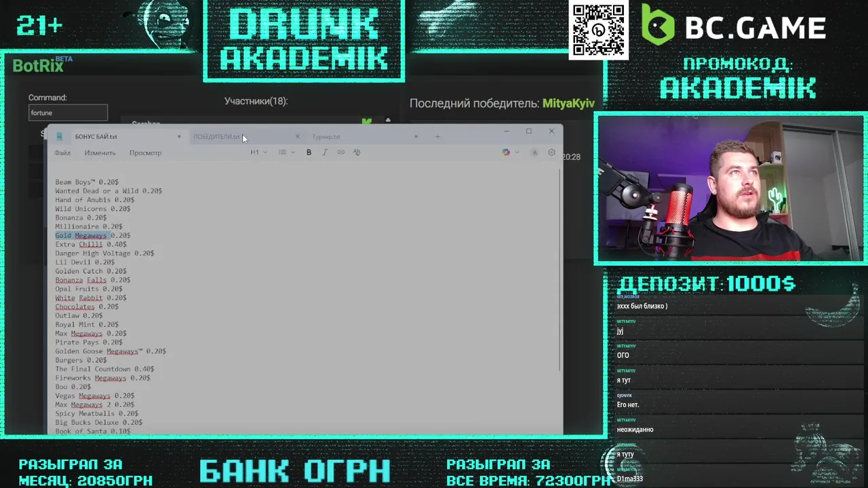The width and height of the screenshot is (868, 488).
Task: Switch to Турнир.txt tab
Action: pyautogui.click(x=326, y=136)
